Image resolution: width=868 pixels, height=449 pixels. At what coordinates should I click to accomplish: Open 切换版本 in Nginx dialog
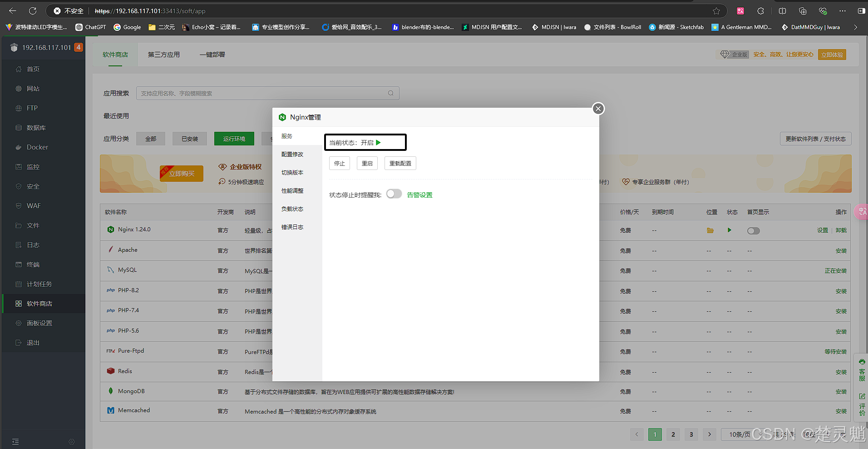pyautogui.click(x=292, y=173)
